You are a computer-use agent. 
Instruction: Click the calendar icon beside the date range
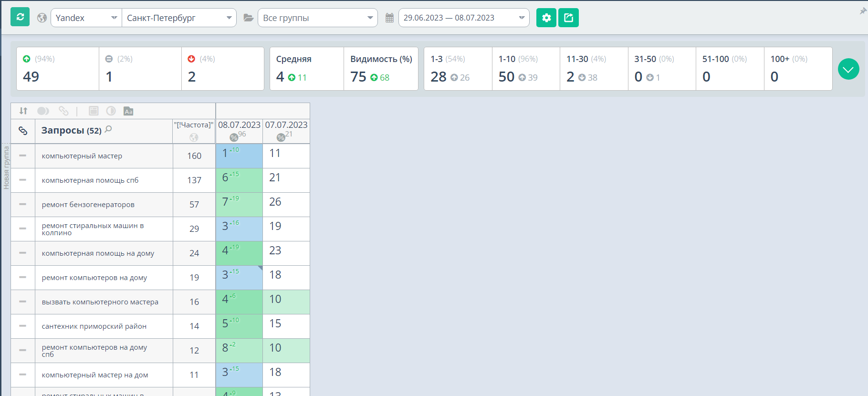tap(389, 18)
